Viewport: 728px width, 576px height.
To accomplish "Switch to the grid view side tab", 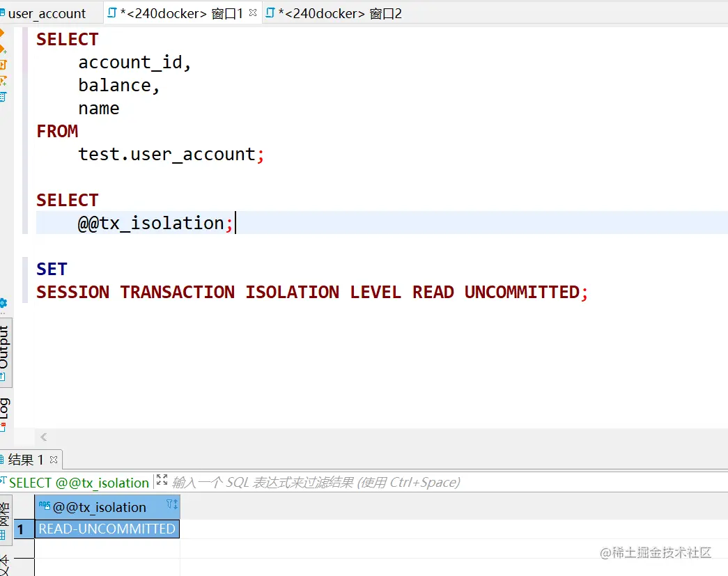I will [x=5, y=520].
